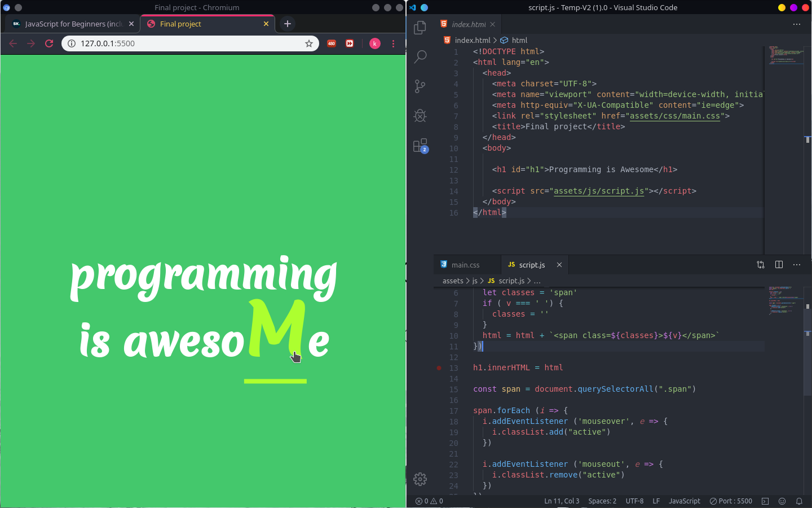Open More Actions for bottom editor group
This screenshot has height=508, width=812.
pyautogui.click(x=796, y=265)
